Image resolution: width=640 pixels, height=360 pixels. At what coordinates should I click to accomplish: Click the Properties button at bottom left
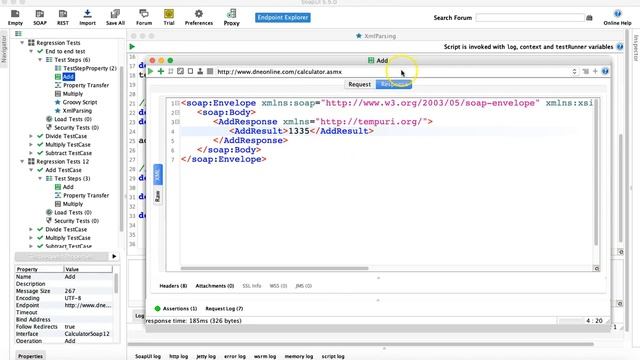point(31,356)
